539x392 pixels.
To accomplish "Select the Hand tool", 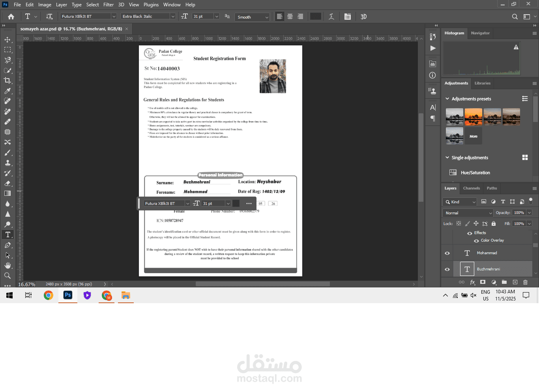I will tap(7, 266).
